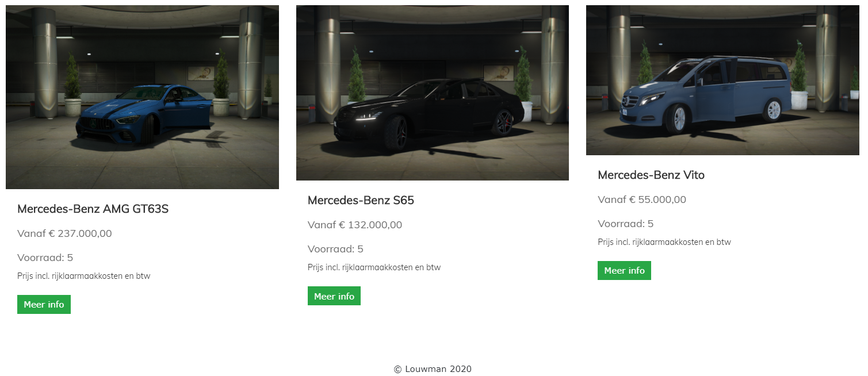Image resolution: width=868 pixels, height=376 pixels.
Task: Click the black Mercedes-Benz S65 photo
Action: click(432, 93)
